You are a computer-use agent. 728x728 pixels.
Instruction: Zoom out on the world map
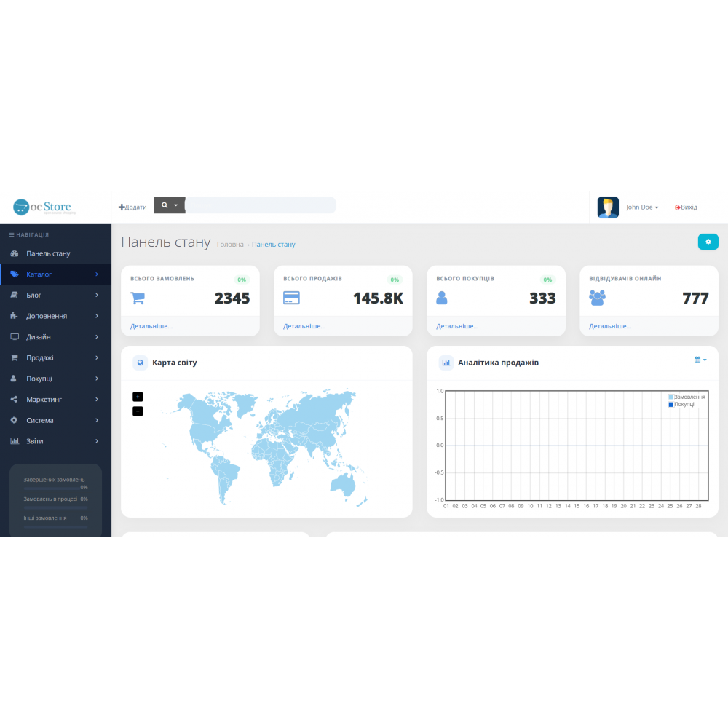(138, 411)
